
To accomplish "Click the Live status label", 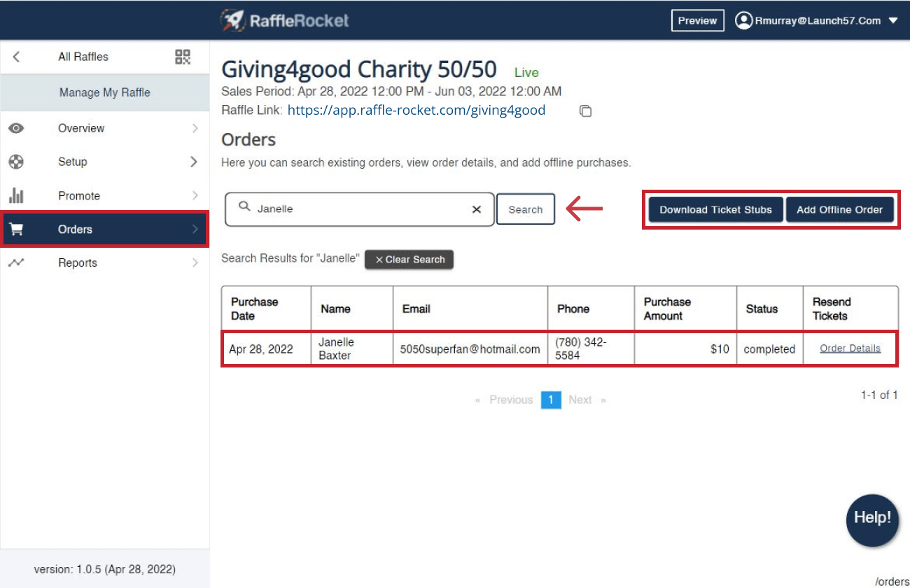I will point(526,73).
